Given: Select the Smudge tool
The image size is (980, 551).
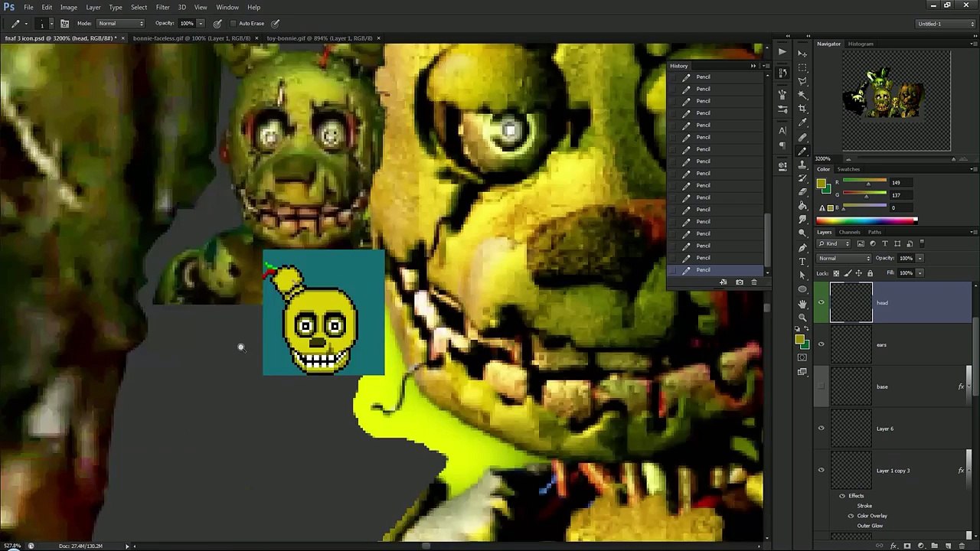Looking at the screenshot, I should coord(802,220).
